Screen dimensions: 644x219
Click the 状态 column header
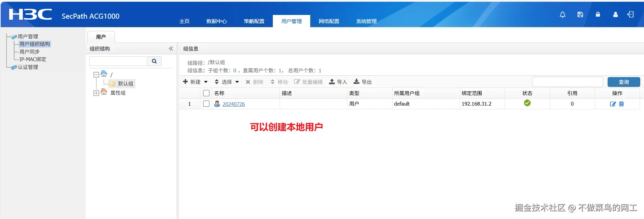coord(527,93)
